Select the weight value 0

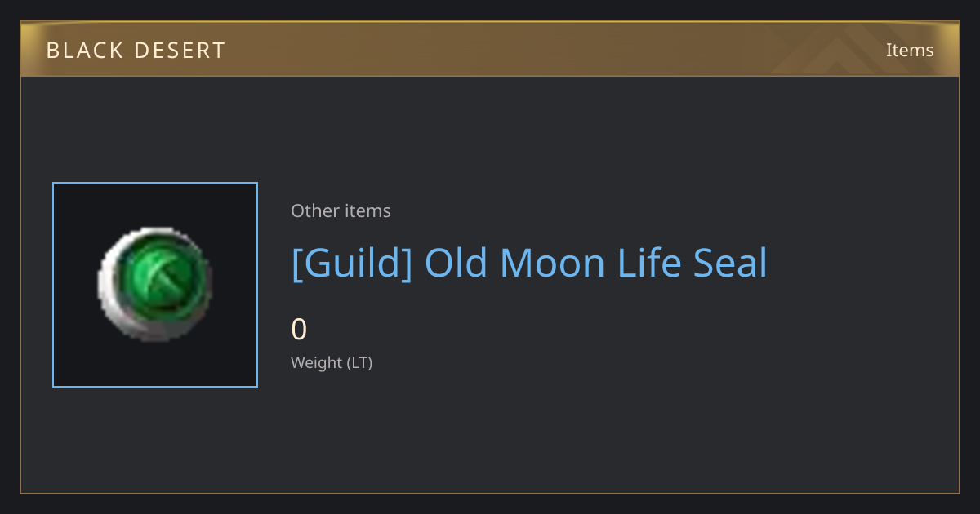pyautogui.click(x=299, y=330)
